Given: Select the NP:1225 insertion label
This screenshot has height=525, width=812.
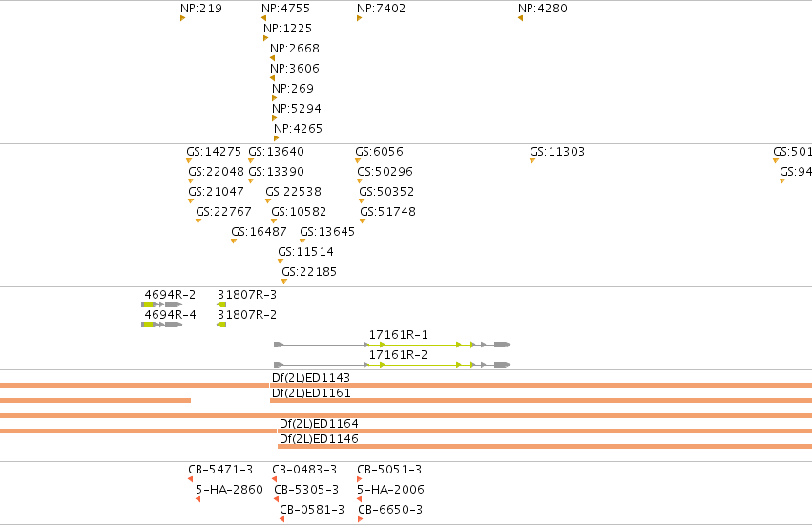Looking at the screenshot, I should pyautogui.click(x=287, y=29).
